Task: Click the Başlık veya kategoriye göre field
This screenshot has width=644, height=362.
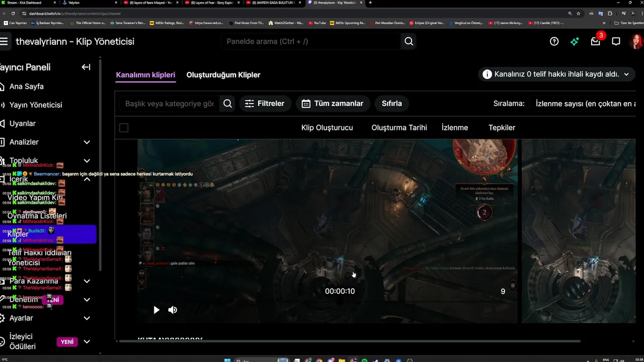Action: tap(170, 104)
